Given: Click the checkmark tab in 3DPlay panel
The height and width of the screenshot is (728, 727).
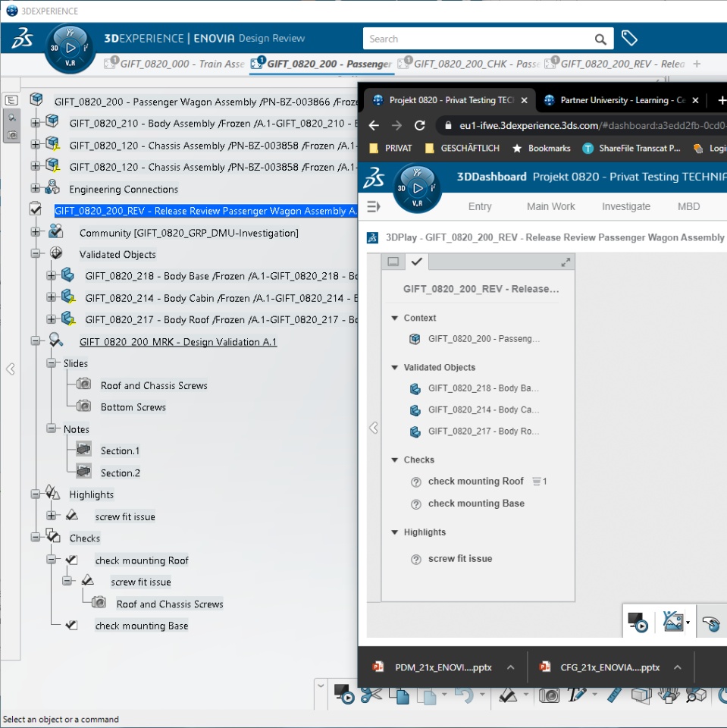Looking at the screenshot, I should click(x=416, y=262).
